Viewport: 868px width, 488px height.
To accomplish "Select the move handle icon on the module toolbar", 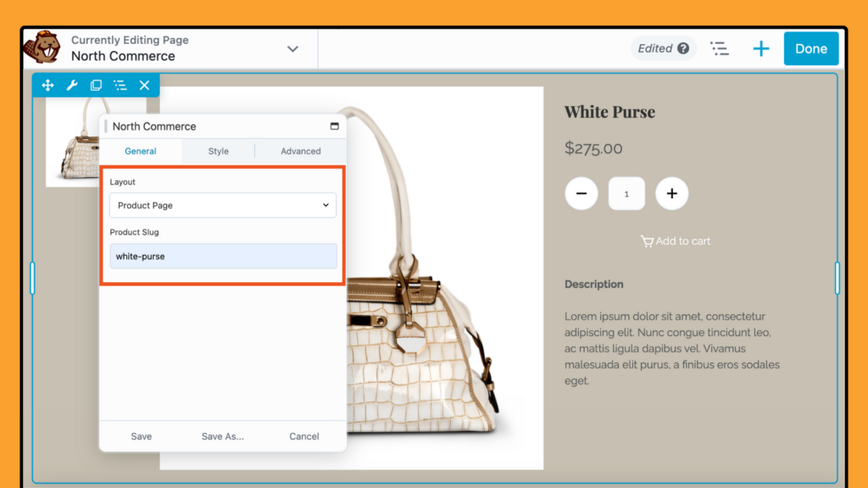I will click(x=47, y=85).
